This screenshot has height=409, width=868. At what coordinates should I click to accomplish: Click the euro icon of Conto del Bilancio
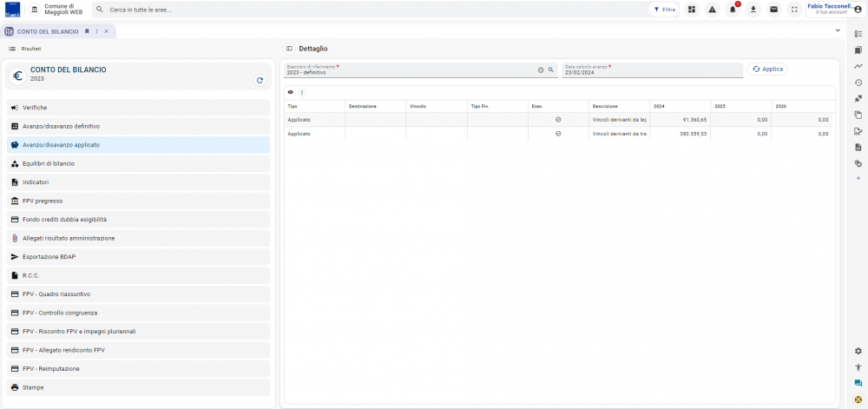[x=17, y=76]
